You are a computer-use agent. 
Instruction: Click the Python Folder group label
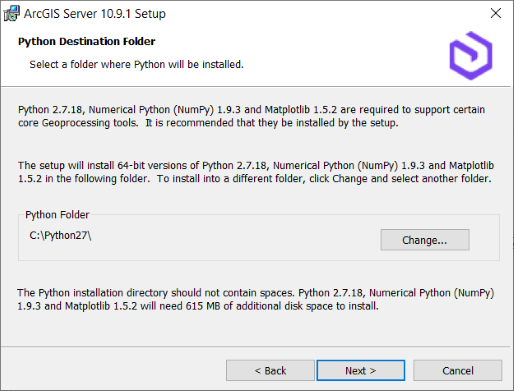coord(57,215)
